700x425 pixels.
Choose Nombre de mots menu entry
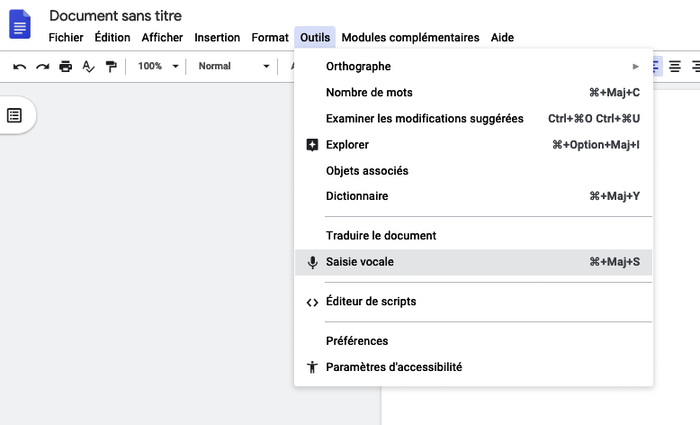tap(474, 92)
